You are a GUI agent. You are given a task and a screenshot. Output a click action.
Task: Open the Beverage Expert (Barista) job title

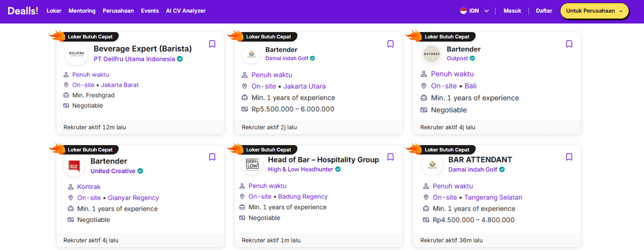tap(143, 49)
